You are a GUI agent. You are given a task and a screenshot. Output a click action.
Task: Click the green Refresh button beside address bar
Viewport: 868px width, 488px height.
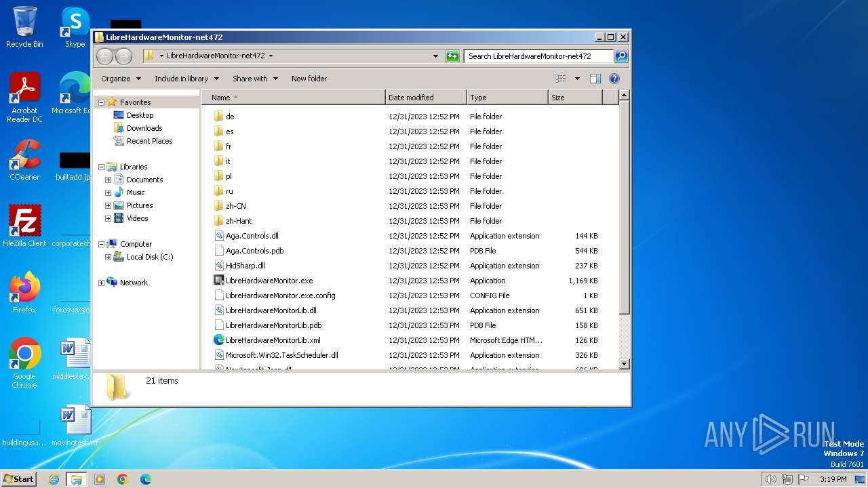coord(452,56)
